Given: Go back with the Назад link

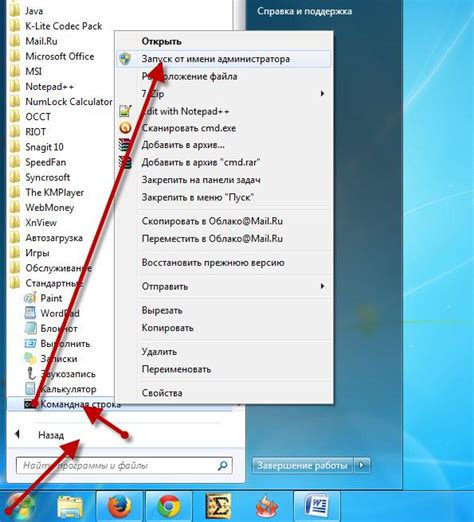Looking at the screenshot, I should click(x=51, y=435).
